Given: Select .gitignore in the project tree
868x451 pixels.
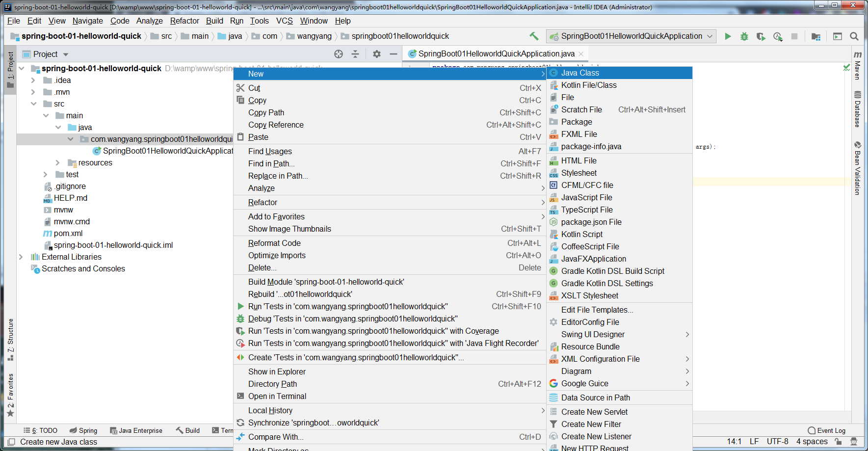Looking at the screenshot, I should point(70,186).
